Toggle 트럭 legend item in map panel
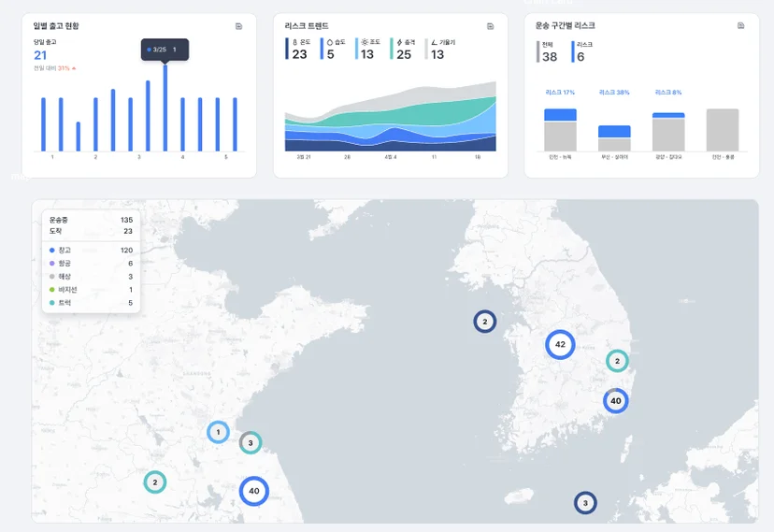Screen dimensions: 774x532 (x=91, y=303)
